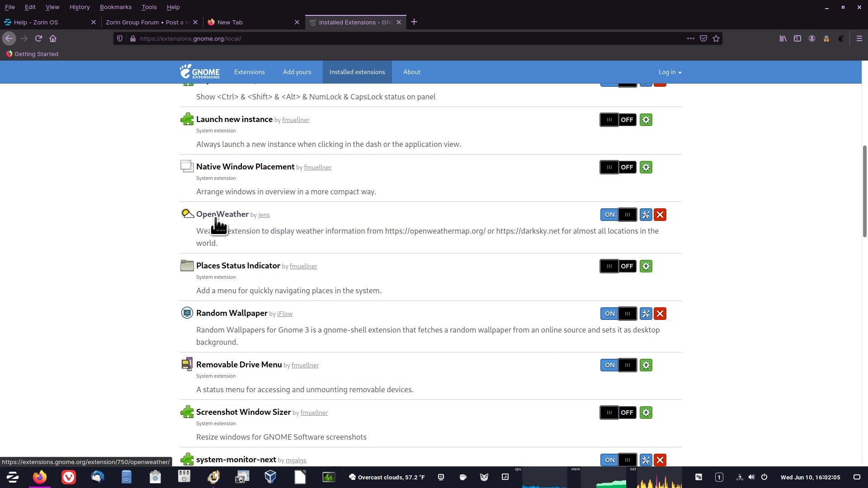The height and width of the screenshot is (488, 868).
Task: Switch to Zorin Group Forum tab
Action: click(x=147, y=22)
